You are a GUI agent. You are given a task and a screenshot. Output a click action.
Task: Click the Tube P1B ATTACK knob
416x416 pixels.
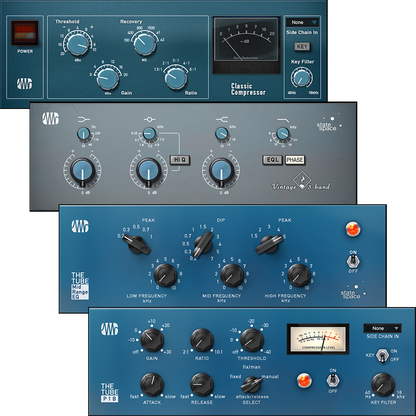click(x=152, y=384)
